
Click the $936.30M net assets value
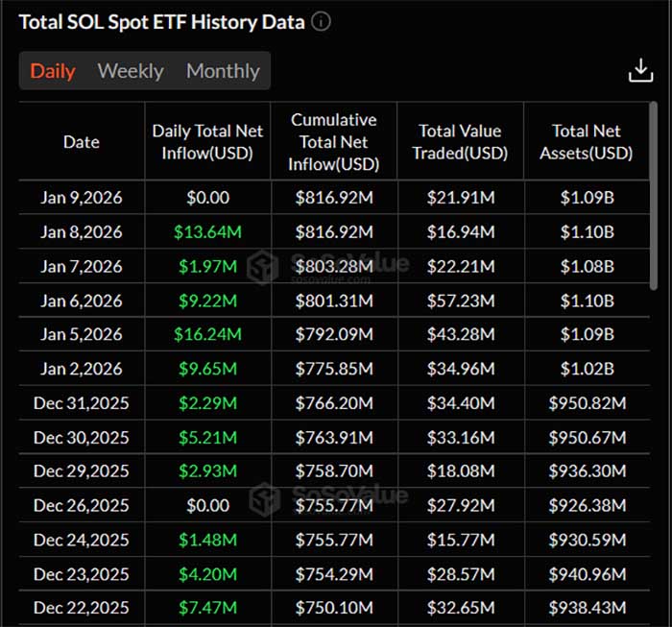click(588, 471)
